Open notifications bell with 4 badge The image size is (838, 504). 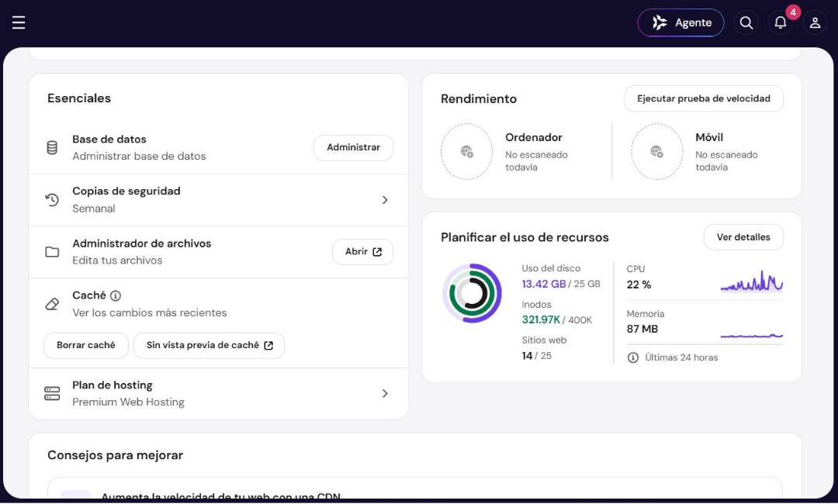(781, 23)
